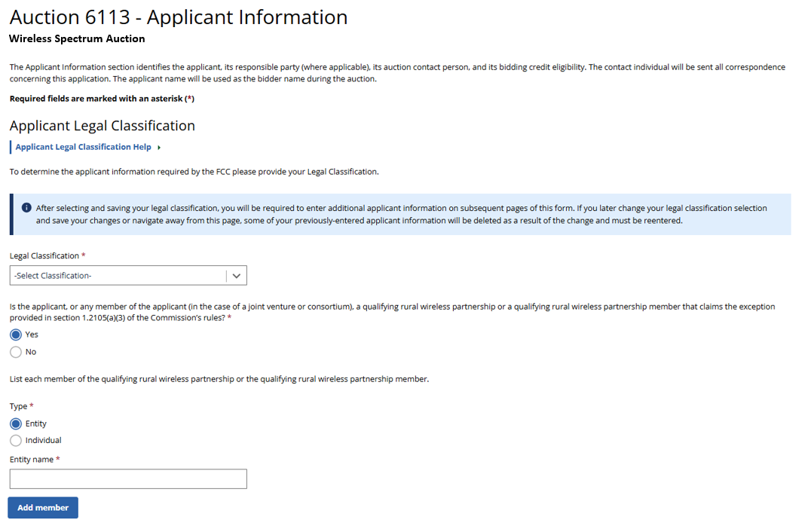Click 'Required fields are marked with an asterisk' text

click(102, 99)
